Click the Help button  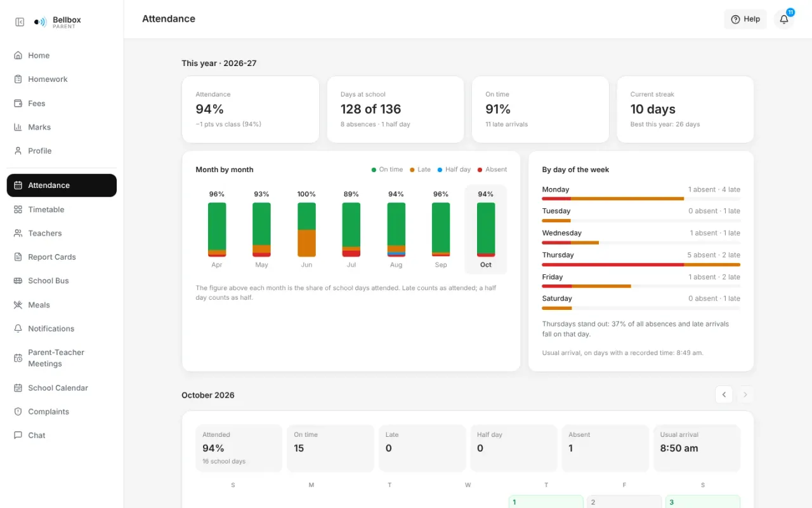point(745,19)
